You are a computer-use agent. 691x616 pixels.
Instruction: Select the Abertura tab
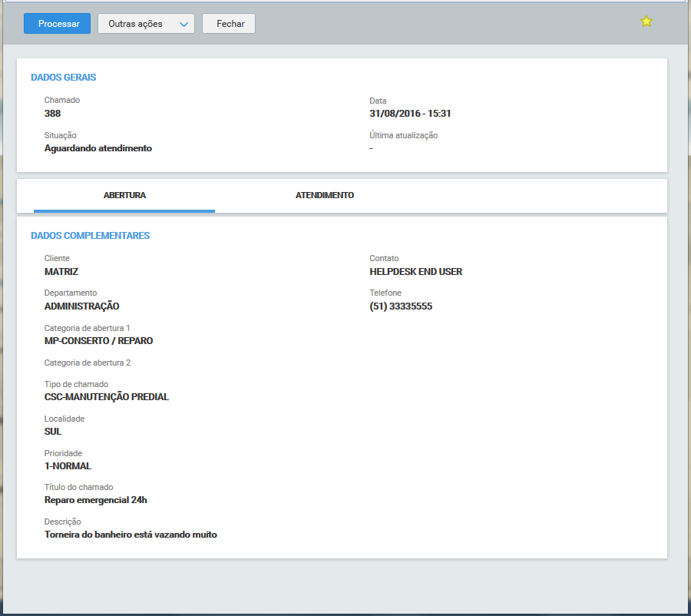[124, 196]
